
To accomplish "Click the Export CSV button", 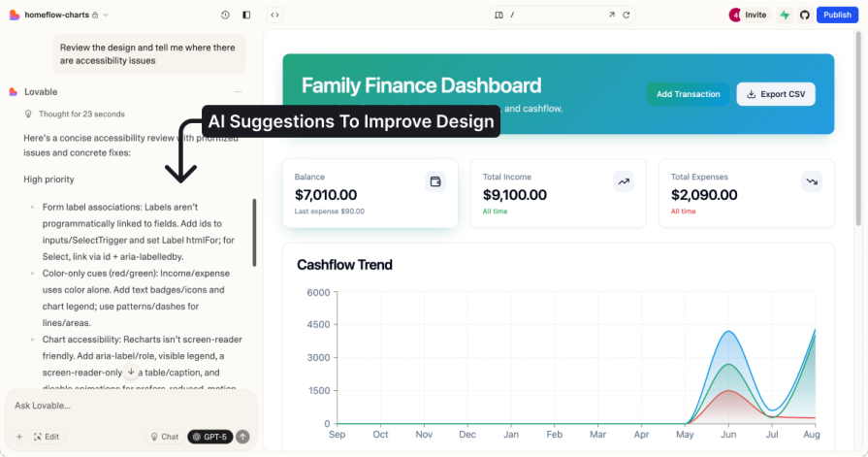I will click(x=776, y=94).
